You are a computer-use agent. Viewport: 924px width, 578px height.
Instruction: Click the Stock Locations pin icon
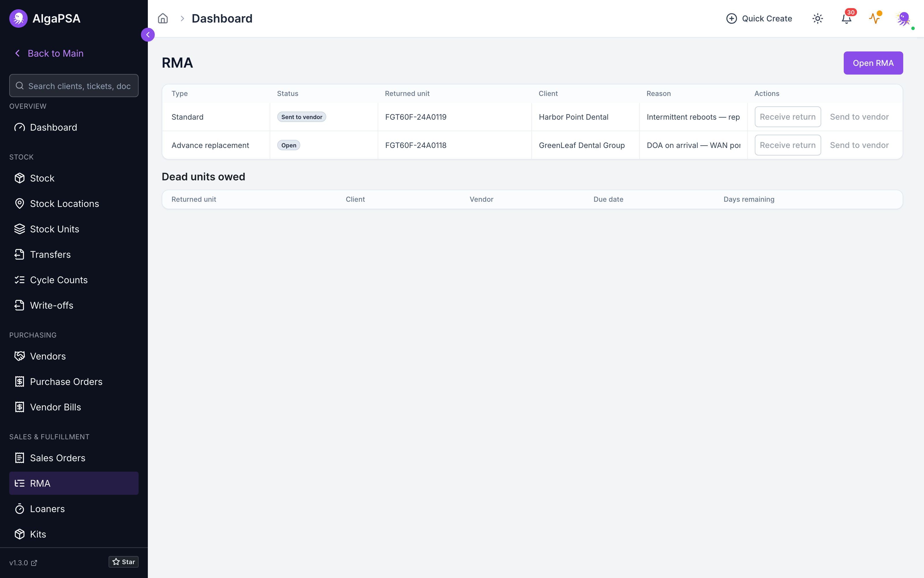(19, 204)
